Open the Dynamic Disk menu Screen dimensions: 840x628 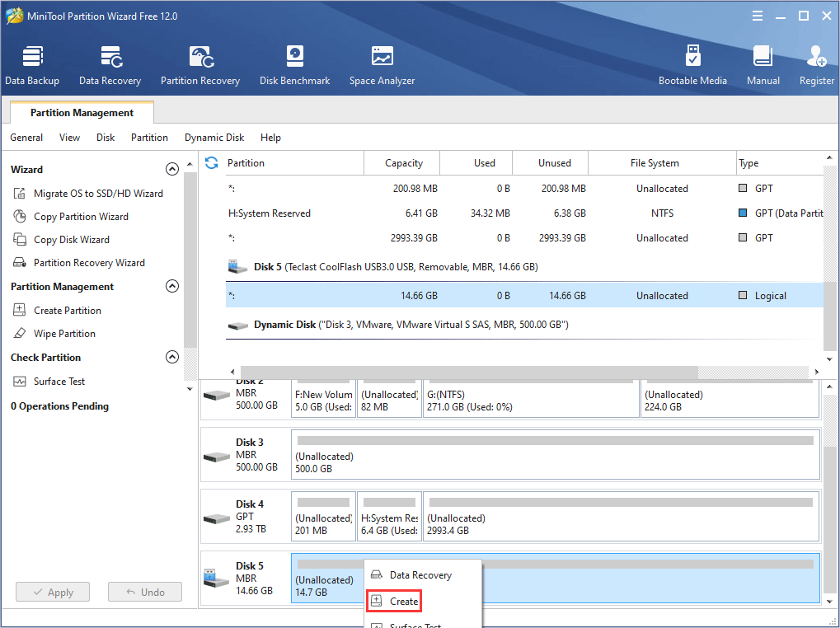[214, 138]
